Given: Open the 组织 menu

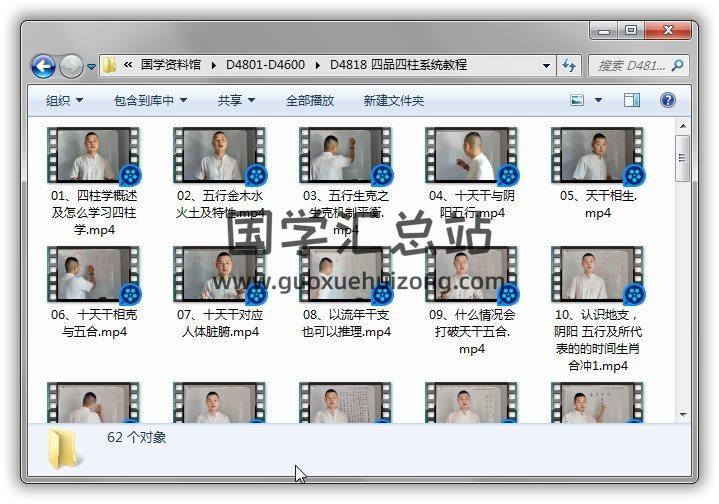Looking at the screenshot, I should click(x=64, y=100).
